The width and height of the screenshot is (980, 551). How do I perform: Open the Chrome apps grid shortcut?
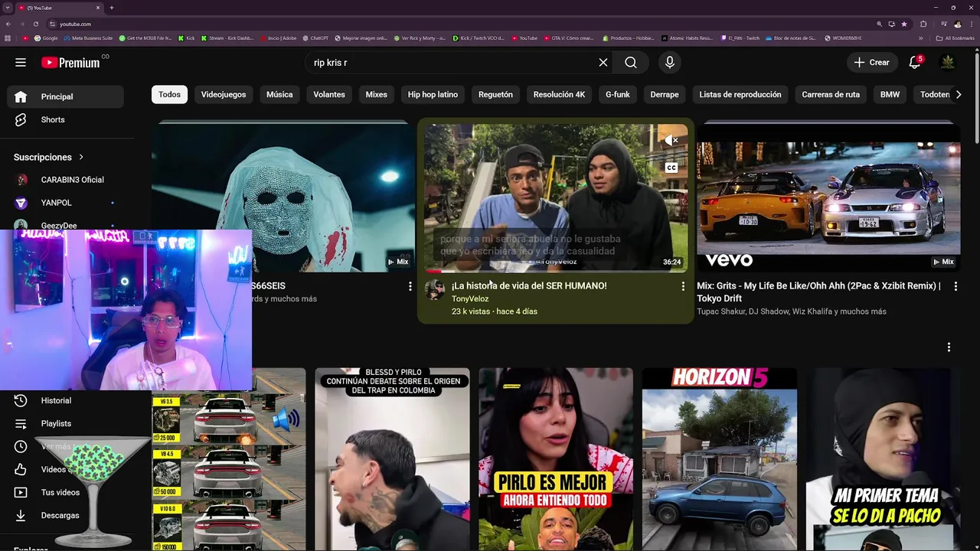[8, 38]
